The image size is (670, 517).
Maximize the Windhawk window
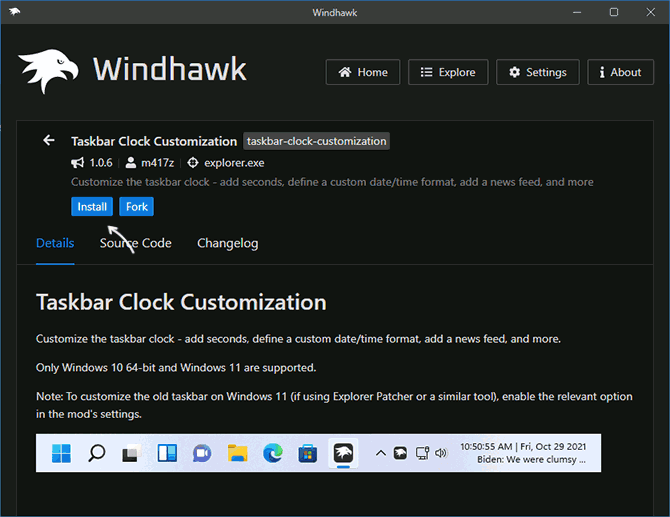(614, 12)
